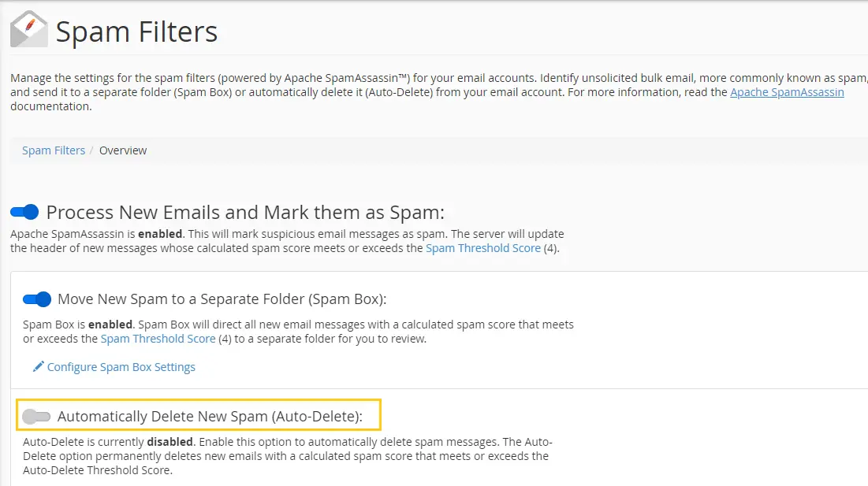Click the pencil icon beside Configure Spam Box Settings
This screenshot has height=486, width=868.
38,366
